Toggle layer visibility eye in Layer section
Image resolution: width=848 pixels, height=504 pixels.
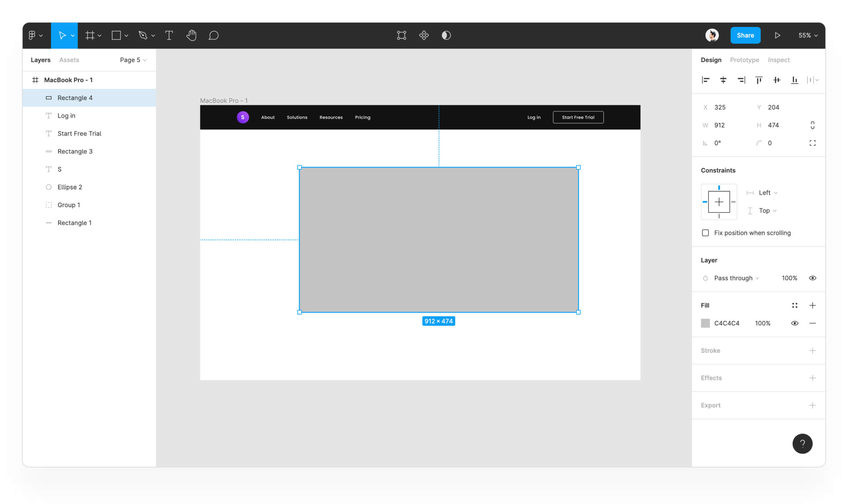pos(812,278)
